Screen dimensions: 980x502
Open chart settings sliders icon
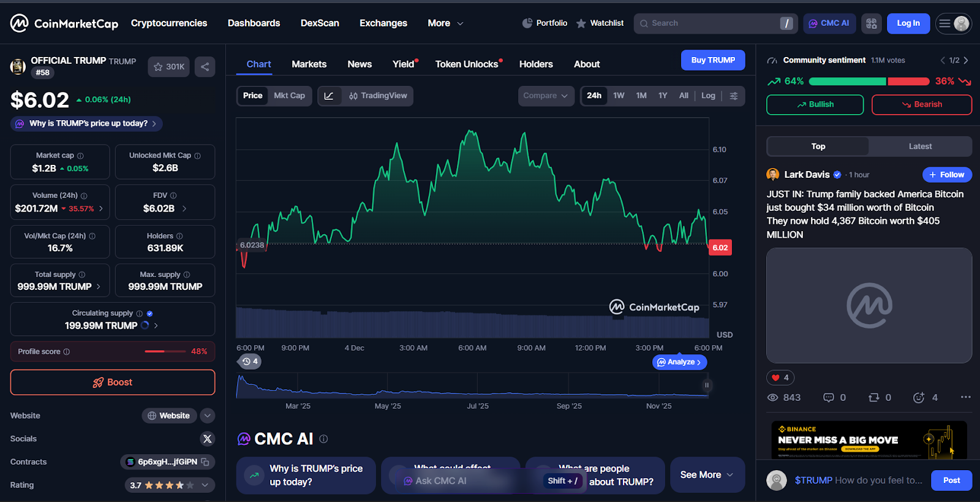click(x=734, y=96)
